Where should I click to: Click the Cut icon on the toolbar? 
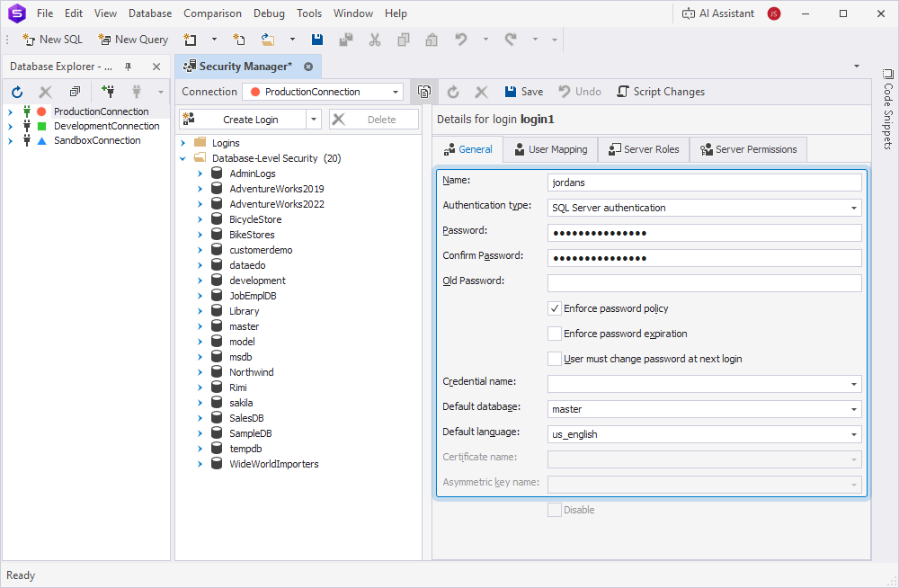[375, 40]
